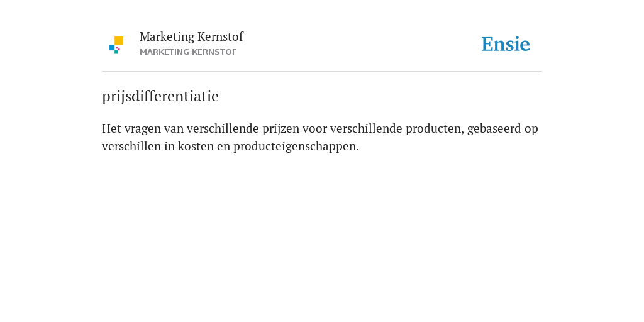Click the word 'vragen' in the definition

[143, 130]
